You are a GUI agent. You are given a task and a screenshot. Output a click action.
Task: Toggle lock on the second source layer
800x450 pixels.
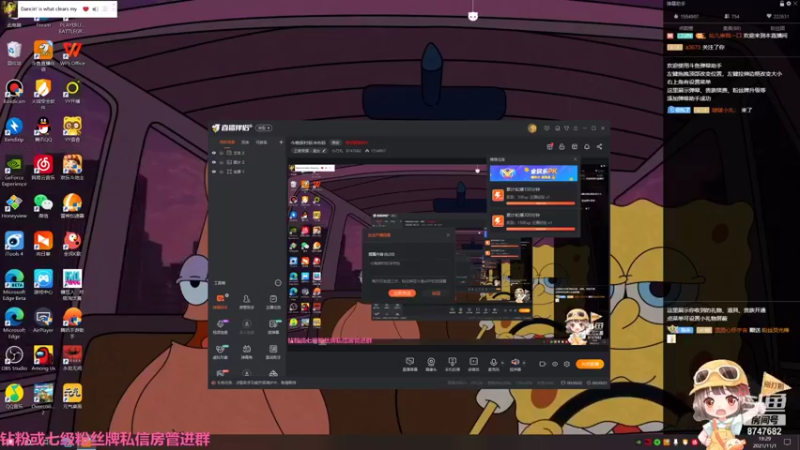point(221,162)
